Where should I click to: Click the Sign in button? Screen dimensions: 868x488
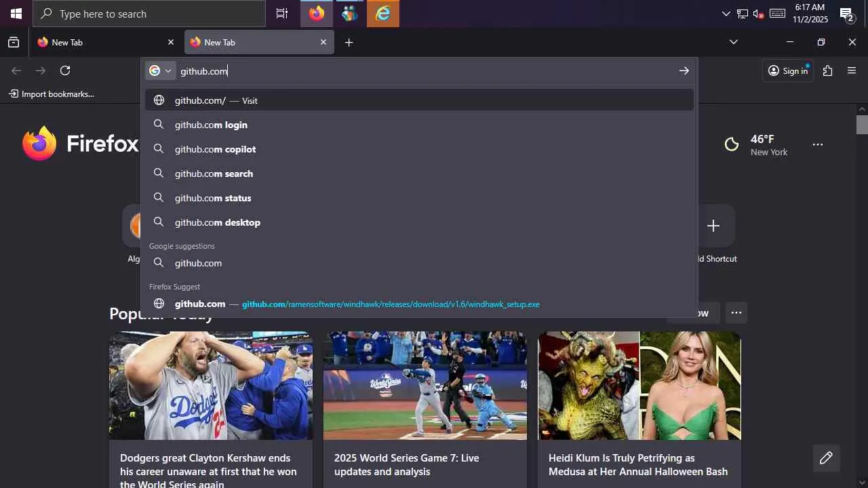tap(788, 70)
